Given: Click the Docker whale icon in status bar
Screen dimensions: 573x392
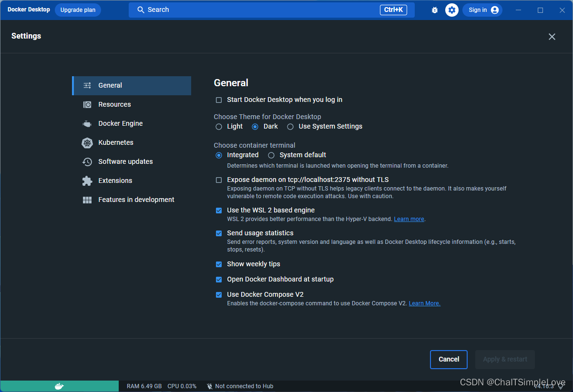Looking at the screenshot, I should coord(59,386).
